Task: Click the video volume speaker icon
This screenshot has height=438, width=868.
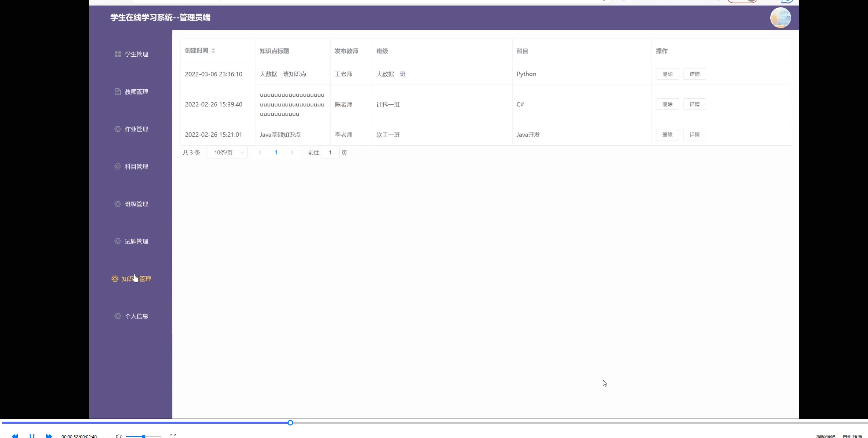Action: 119,436
